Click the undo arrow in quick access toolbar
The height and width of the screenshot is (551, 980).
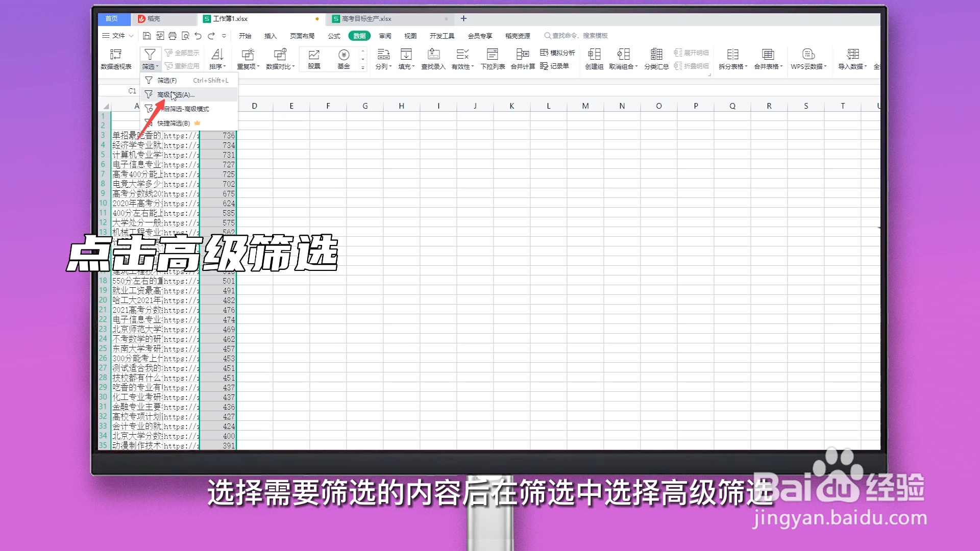(198, 36)
